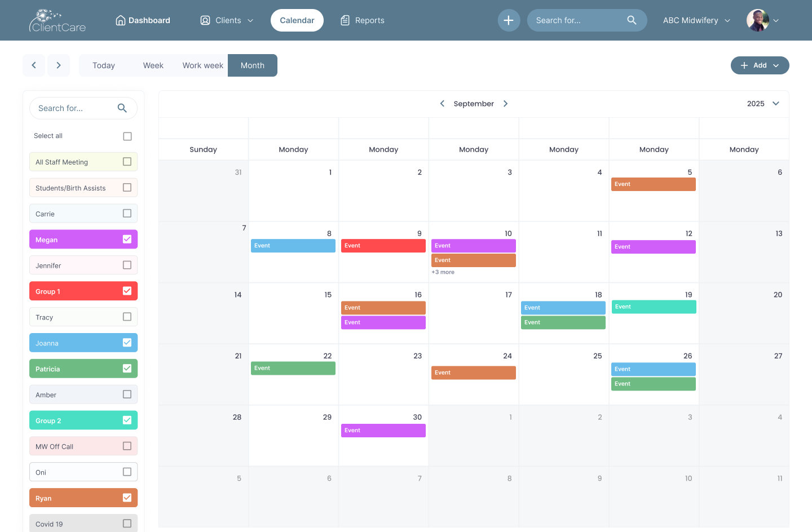Click the ClientCare logo

click(x=58, y=21)
